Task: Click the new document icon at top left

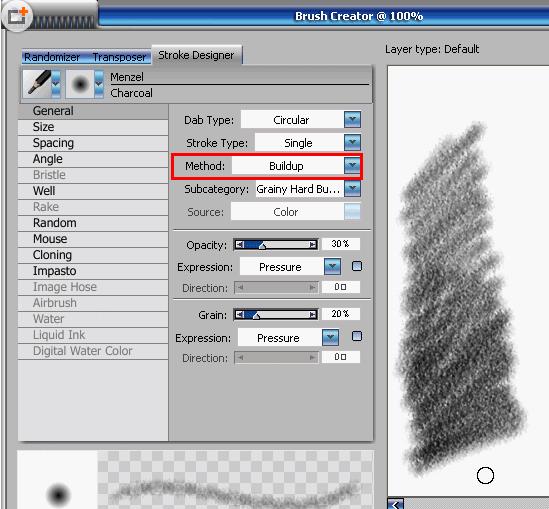Action: (17, 16)
